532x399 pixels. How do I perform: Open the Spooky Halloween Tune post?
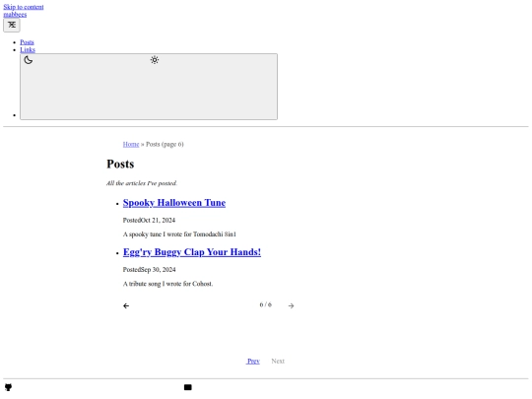point(174,203)
